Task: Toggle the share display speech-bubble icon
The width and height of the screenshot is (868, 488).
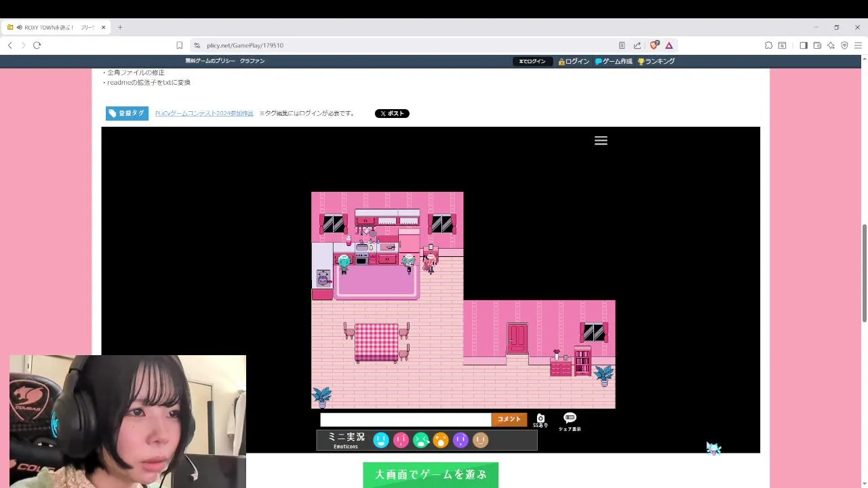Action: 570,422
